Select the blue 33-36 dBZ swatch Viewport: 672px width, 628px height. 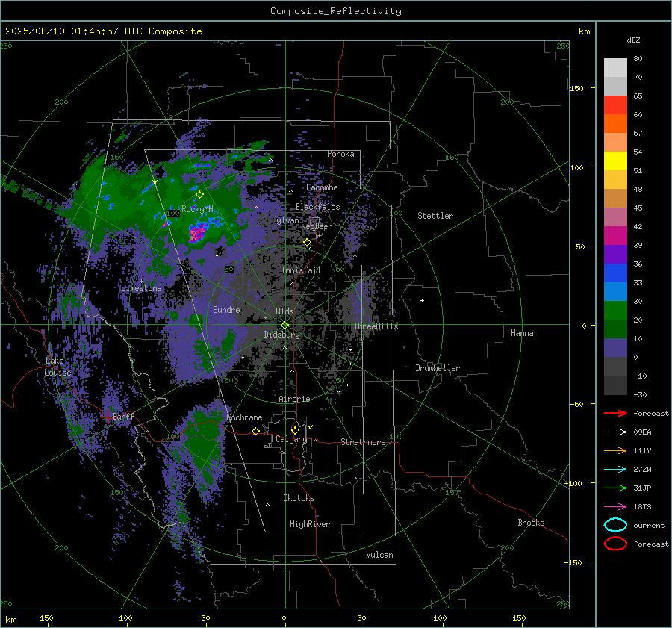tap(615, 273)
